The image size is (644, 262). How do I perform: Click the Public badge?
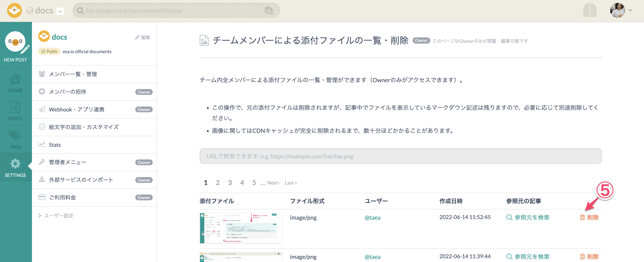click(50, 51)
